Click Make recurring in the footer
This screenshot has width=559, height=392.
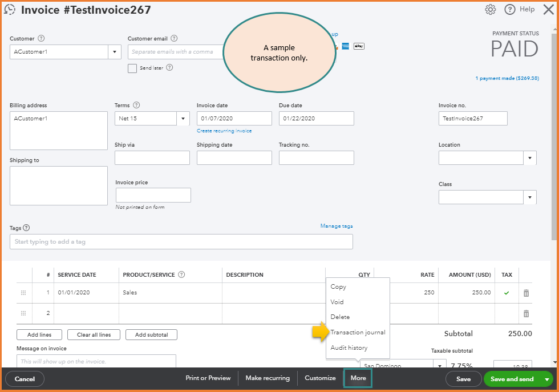(x=268, y=378)
